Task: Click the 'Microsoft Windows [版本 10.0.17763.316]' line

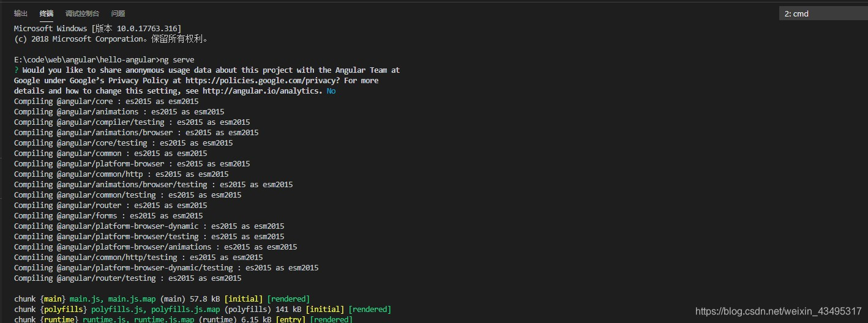Action: 98,29
